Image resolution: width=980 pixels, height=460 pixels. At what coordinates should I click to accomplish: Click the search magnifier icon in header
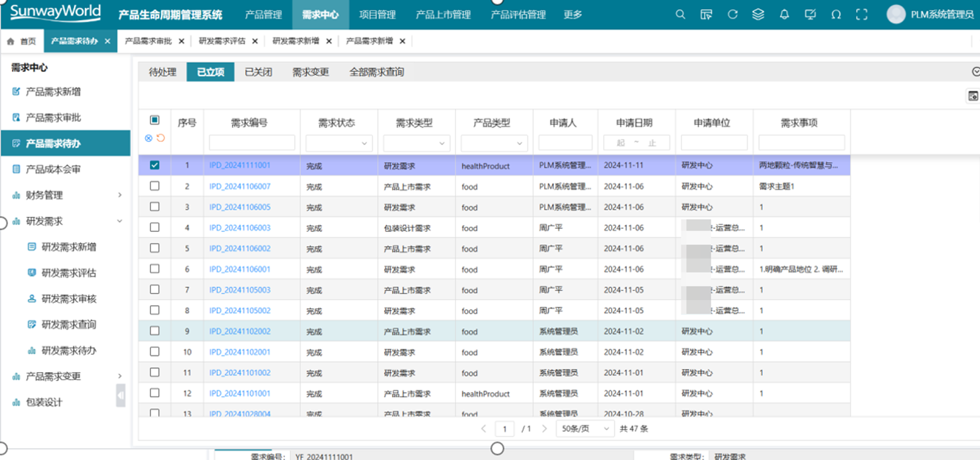pos(680,15)
